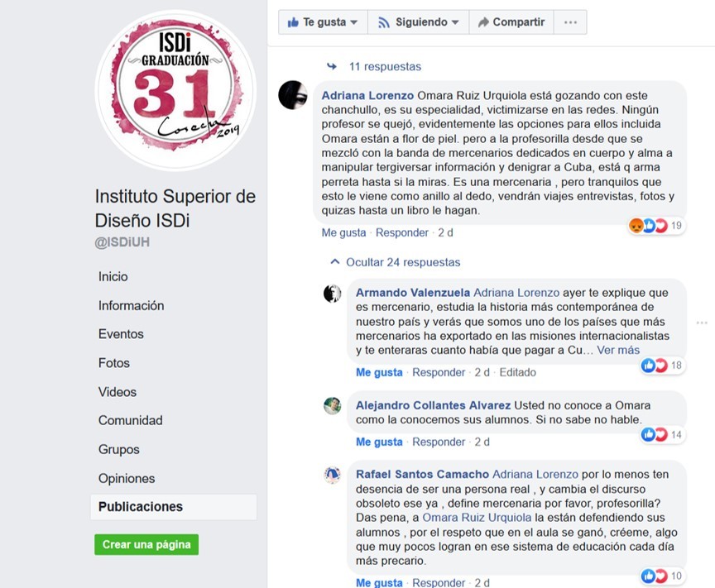Click Alejandro Collantes Alvarez's avatar

click(333, 406)
